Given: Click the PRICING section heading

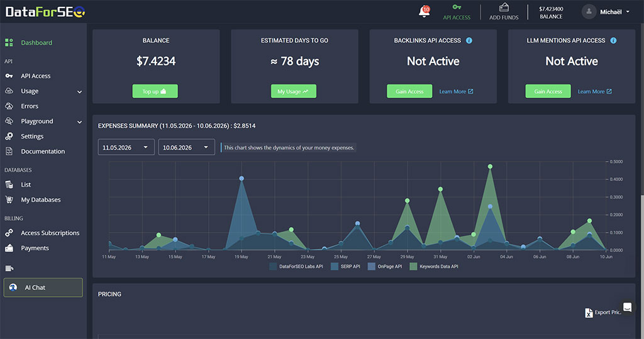Looking at the screenshot, I should point(109,294).
